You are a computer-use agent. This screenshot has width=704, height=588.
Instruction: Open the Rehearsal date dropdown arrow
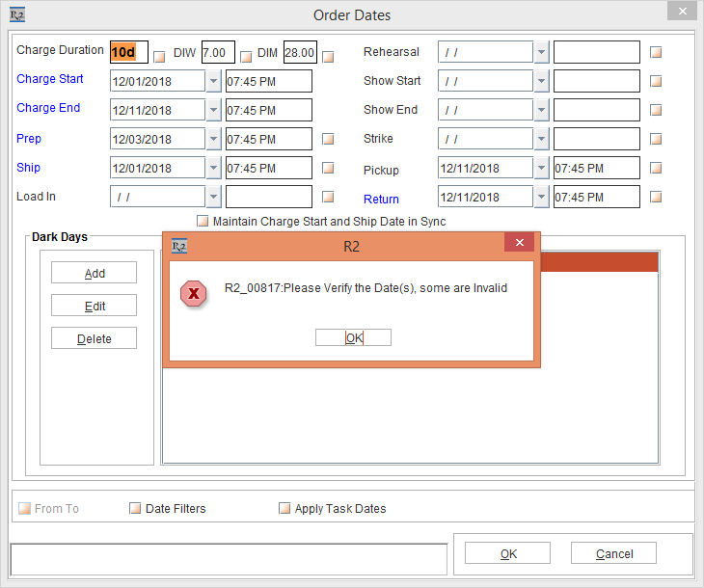point(541,52)
